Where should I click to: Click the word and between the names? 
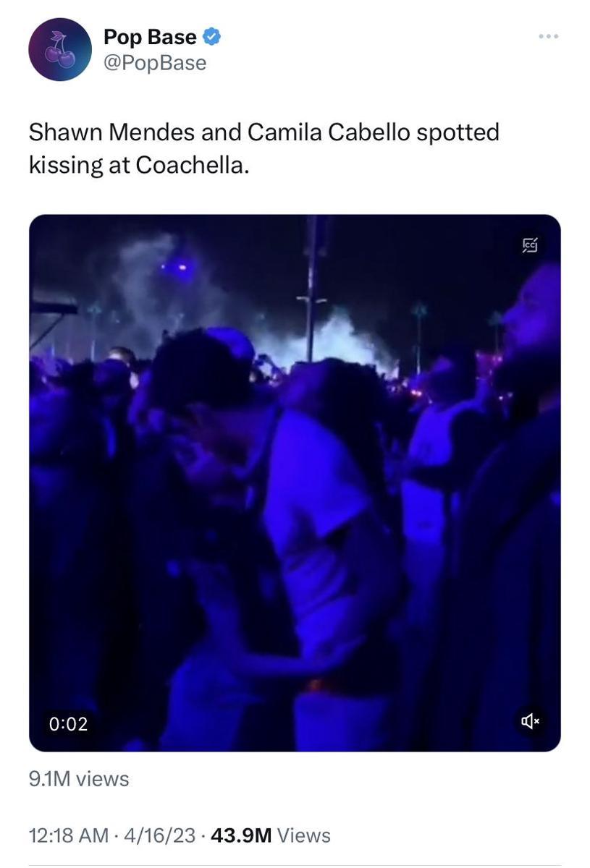tap(221, 132)
